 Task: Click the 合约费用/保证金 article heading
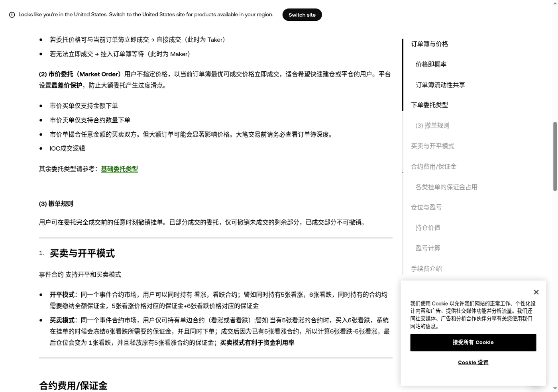(x=73, y=386)
